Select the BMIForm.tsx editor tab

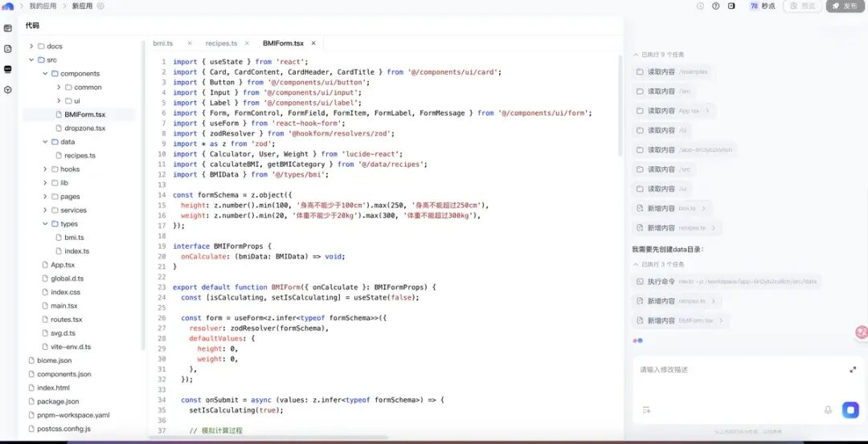pyautogui.click(x=283, y=43)
